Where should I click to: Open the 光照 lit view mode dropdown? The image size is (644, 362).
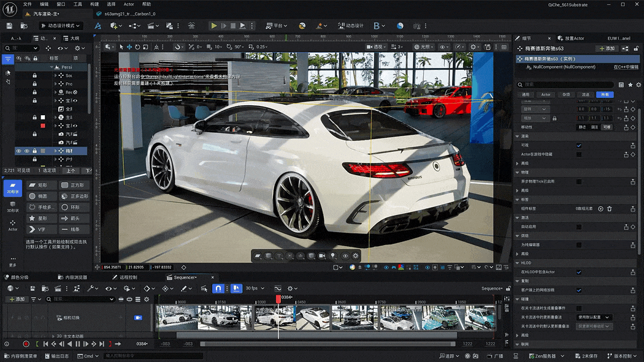pos(424,47)
